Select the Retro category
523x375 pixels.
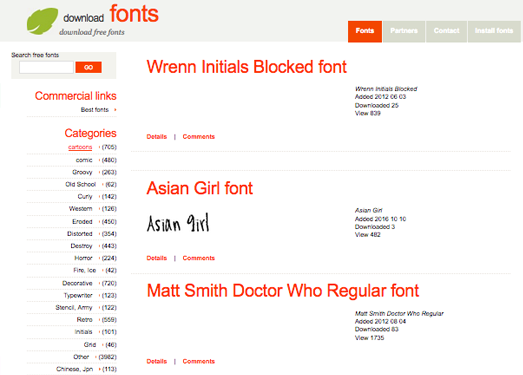coord(85,320)
